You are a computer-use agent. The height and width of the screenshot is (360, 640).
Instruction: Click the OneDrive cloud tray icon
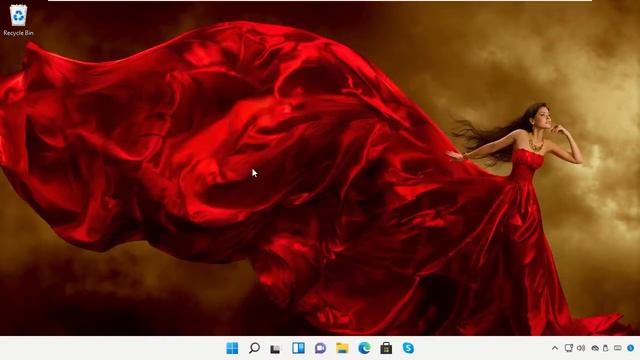click(595, 348)
